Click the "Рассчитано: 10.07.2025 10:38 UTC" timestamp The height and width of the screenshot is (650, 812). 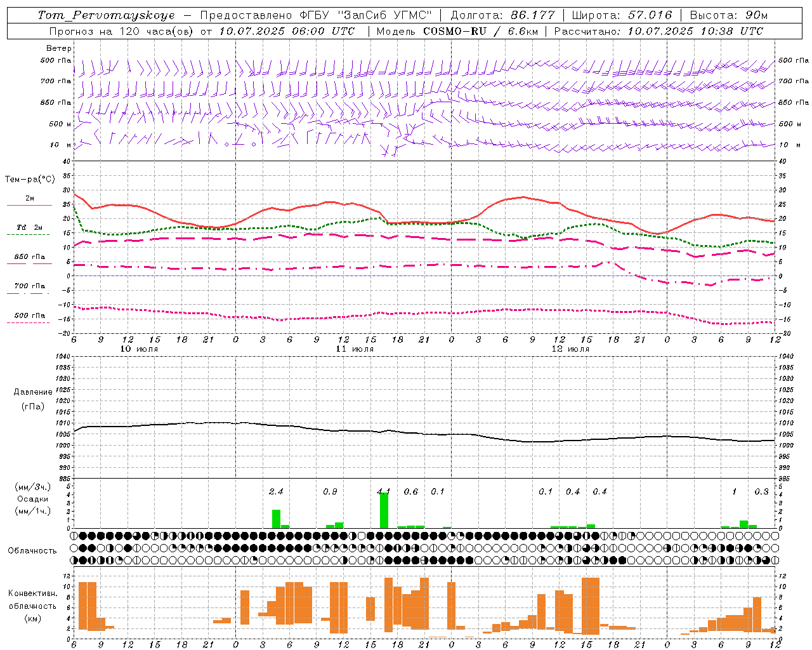pyautogui.click(x=658, y=31)
